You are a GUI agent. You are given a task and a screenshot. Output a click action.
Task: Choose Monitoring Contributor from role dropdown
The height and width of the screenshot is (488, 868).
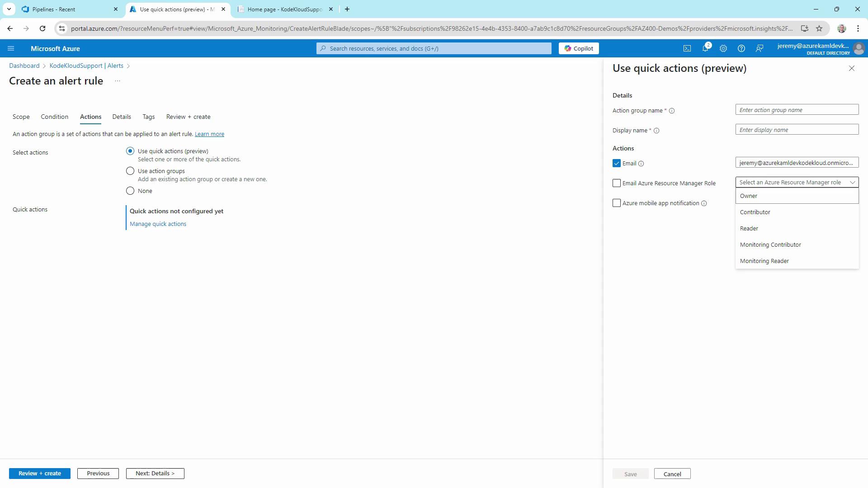point(770,244)
